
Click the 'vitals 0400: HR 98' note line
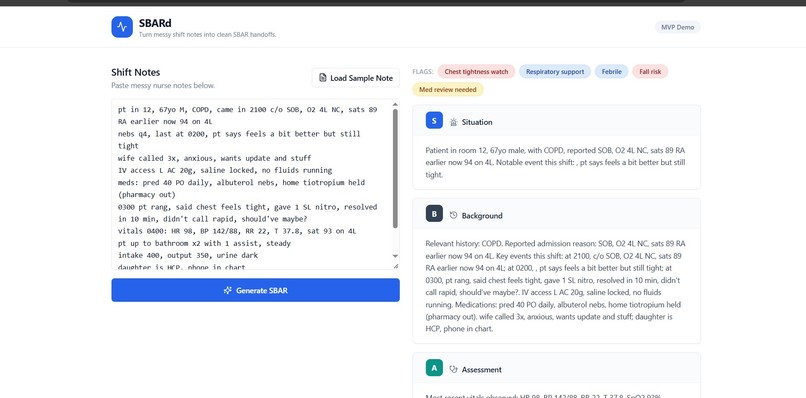pos(237,231)
